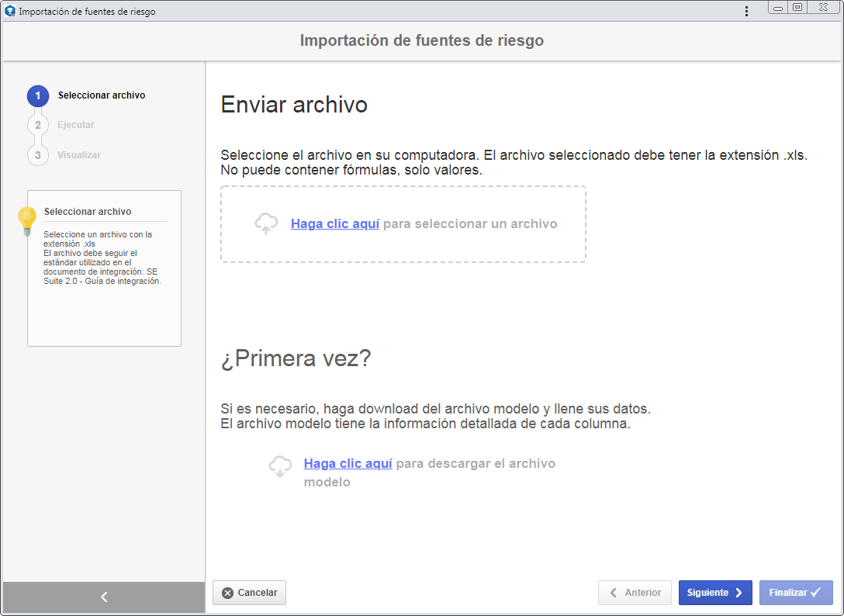Click the dashed file drop area
Screen dimensions: 844x616
pyautogui.click(x=403, y=224)
